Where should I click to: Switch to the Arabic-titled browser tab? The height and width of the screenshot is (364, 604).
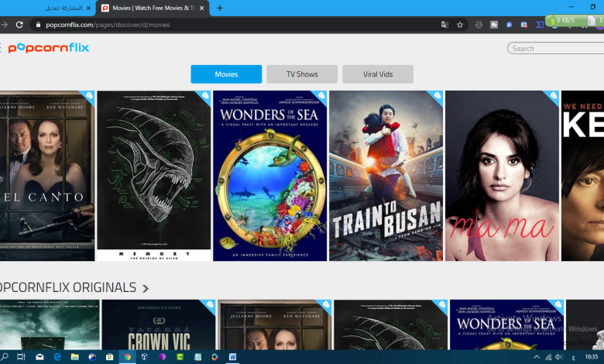pyautogui.click(x=63, y=8)
